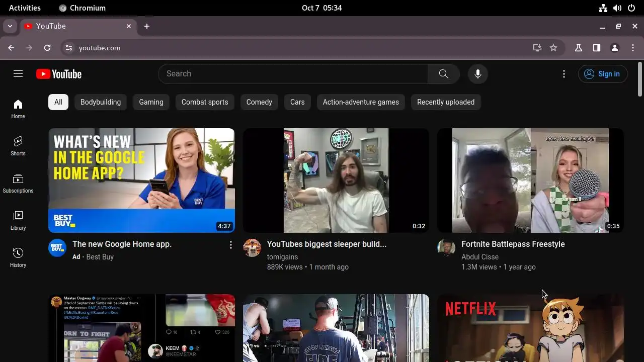Expand the tab search dropdown arrow
Viewport: 644px width, 362px height.
pyautogui.click(x=10, y=26)
